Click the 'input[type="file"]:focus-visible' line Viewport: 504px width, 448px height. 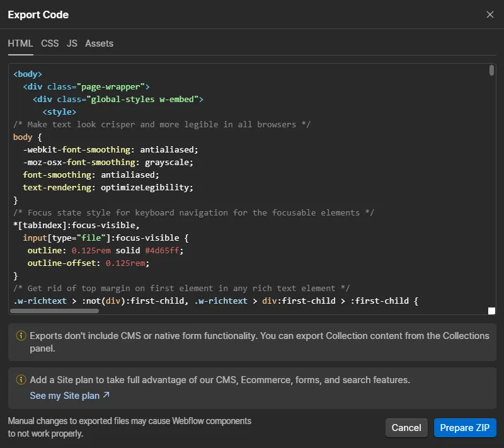click(x=106, y=238)
